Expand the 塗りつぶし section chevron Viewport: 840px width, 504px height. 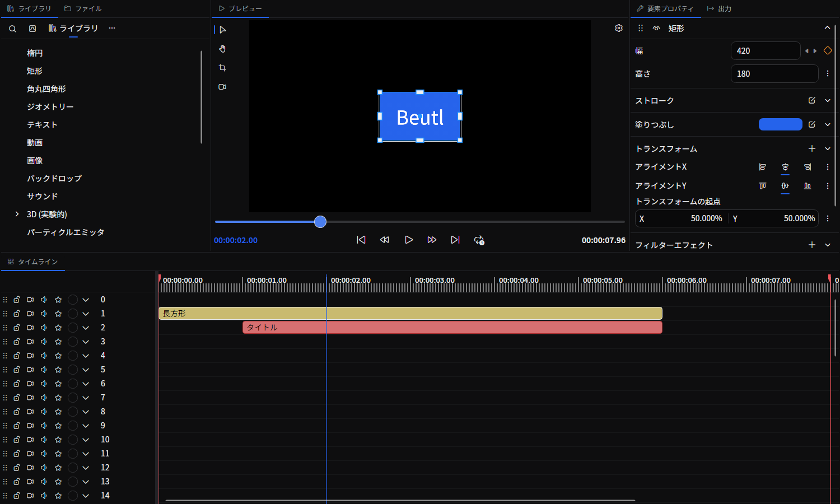[x=828, y=124]
